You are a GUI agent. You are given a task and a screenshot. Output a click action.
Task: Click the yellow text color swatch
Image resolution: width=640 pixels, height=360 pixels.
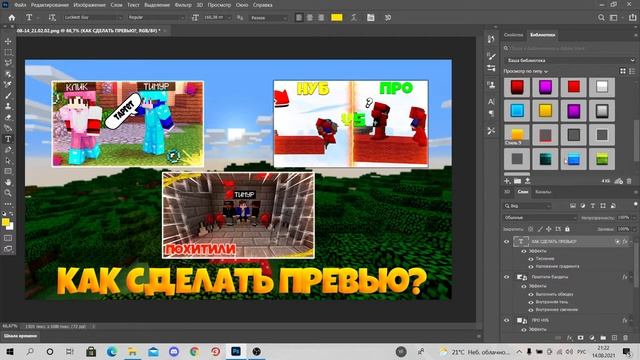click(x=337, y=18)
